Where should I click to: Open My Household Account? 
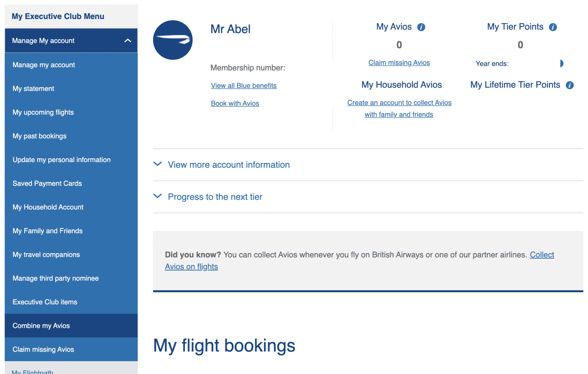(48, 207)
